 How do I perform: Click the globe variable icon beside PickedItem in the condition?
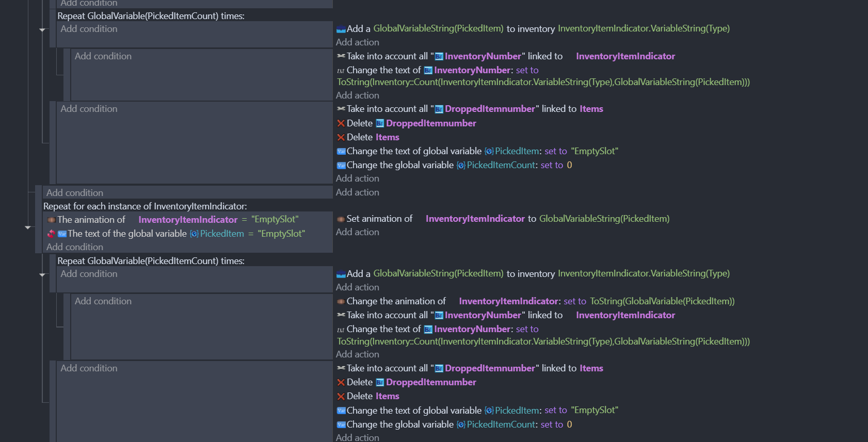point(194,234)
